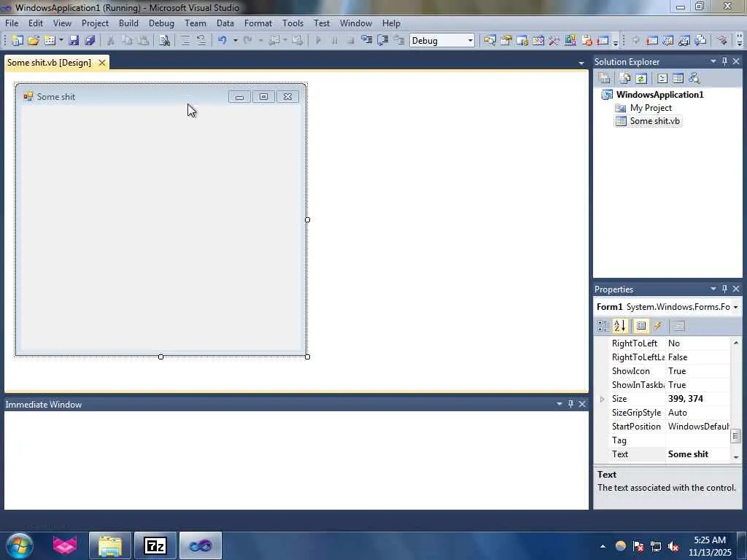Click the Solution Explorer icon in main toolbar
The height and width of the screenshot is (560, 747).
pos(489,41)
